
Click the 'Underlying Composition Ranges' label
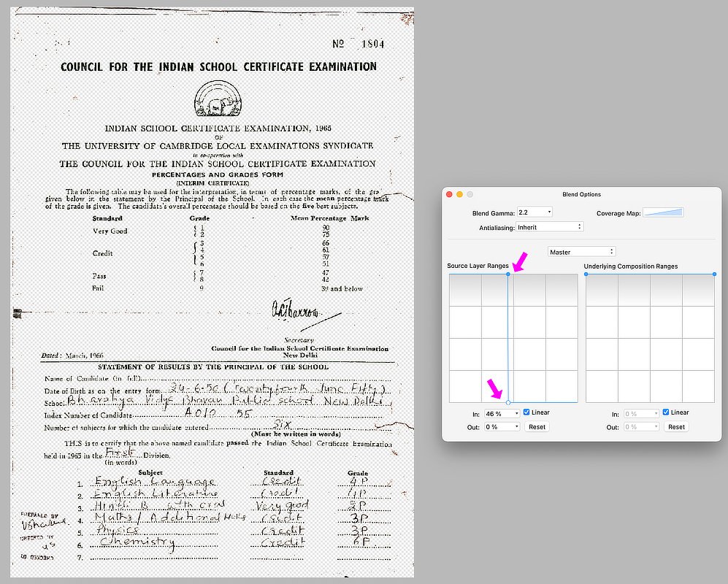pyautogui.click(x=630, y=266)
